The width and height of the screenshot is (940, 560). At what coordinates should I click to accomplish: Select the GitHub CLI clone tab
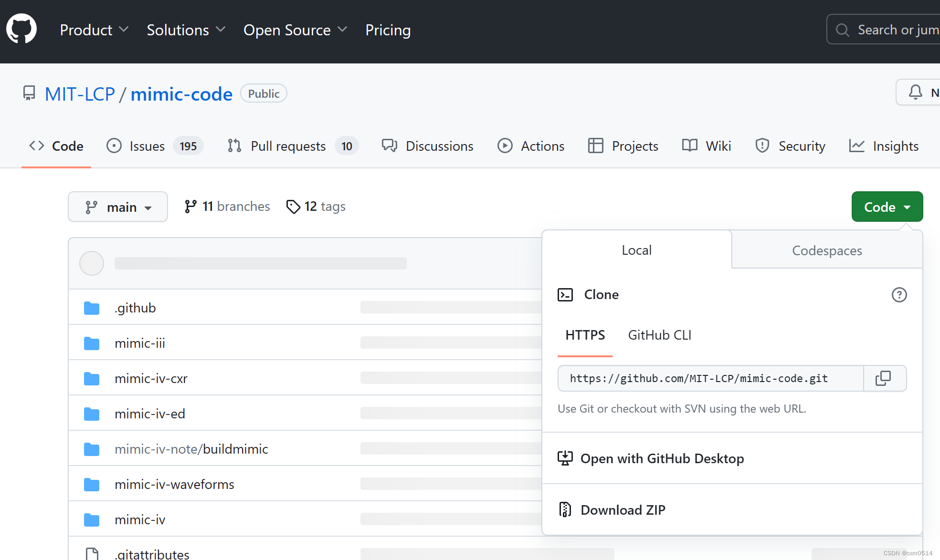pos(659,335)
